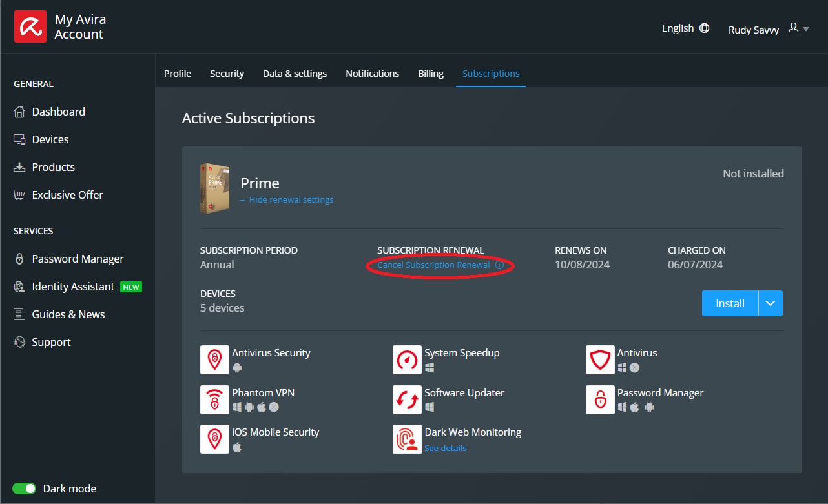Image resolution: width=828 pixels, height=504 pixels.
Task: Click the Windows icon under System Speedup
Action: pyautogui.click(x=430, y=368)
